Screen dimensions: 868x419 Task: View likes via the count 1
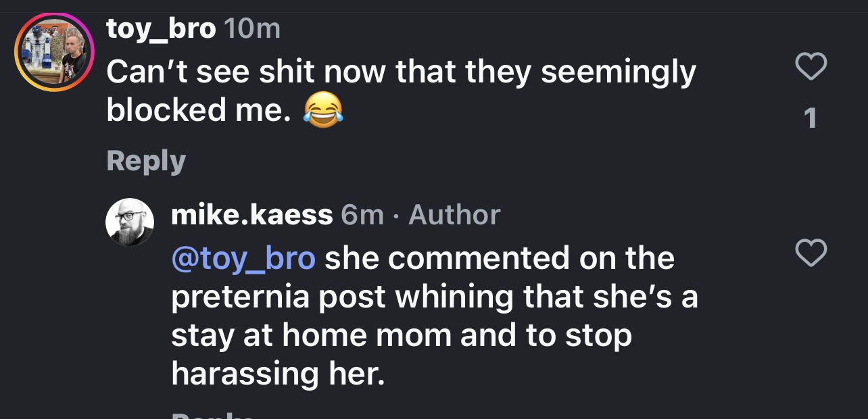coord(810,118)
